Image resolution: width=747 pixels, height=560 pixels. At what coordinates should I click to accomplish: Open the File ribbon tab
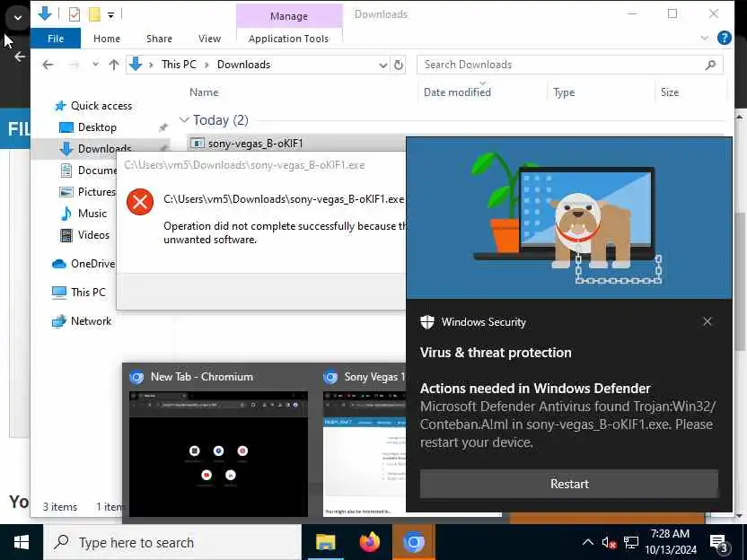(x=56, y=39)
